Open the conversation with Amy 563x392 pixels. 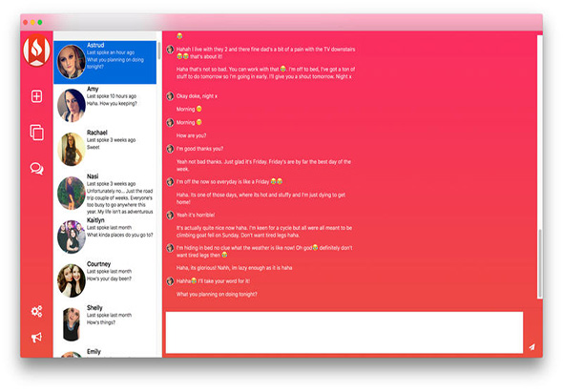click(x=105, y=106)
